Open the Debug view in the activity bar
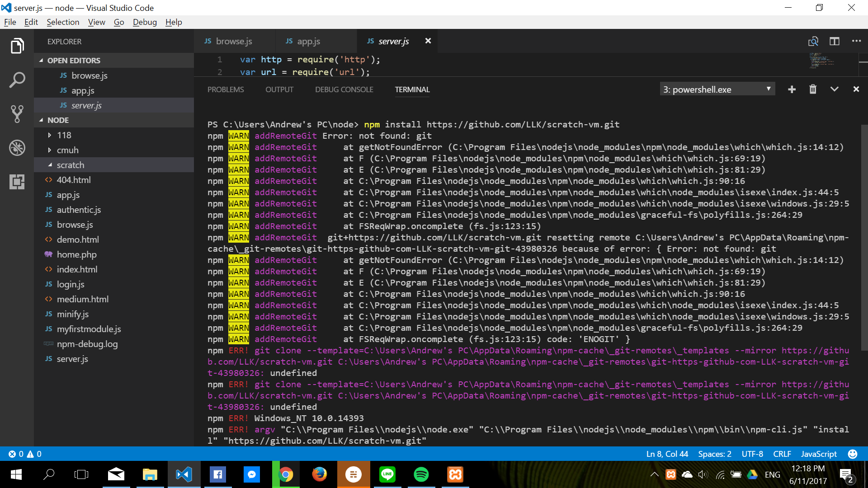The image size is (868, 488). tap(17, 147)
